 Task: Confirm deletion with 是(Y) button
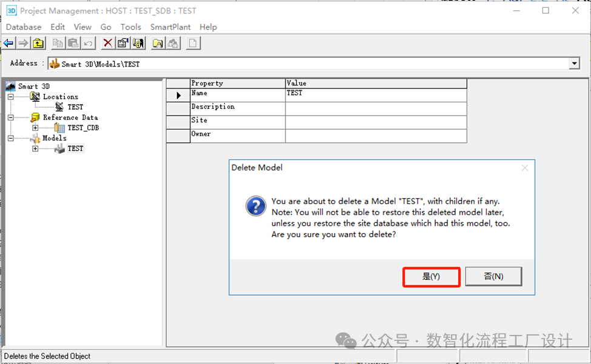(x=431, y=277)
